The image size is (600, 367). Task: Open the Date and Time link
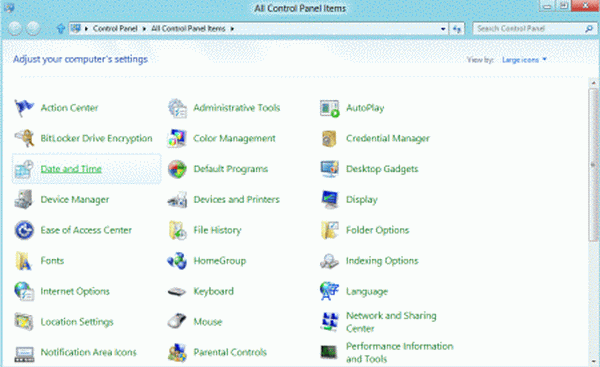pyautogui.click(x=71, y=169)
